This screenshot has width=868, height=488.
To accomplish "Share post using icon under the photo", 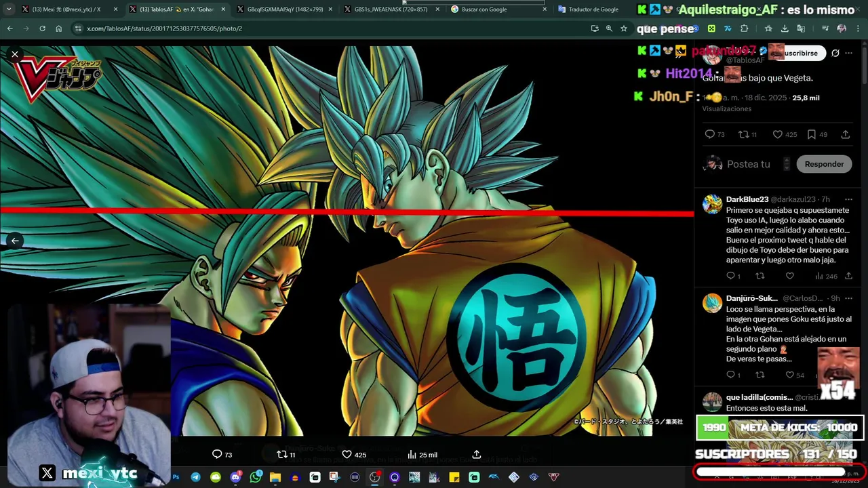I will [x=477, y=454].
